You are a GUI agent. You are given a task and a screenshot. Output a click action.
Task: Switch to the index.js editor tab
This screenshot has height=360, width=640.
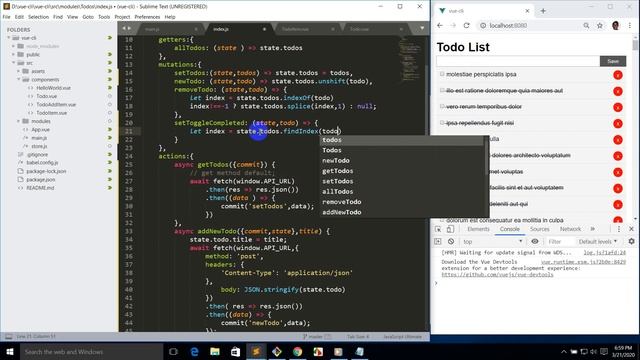pos(221,29)
